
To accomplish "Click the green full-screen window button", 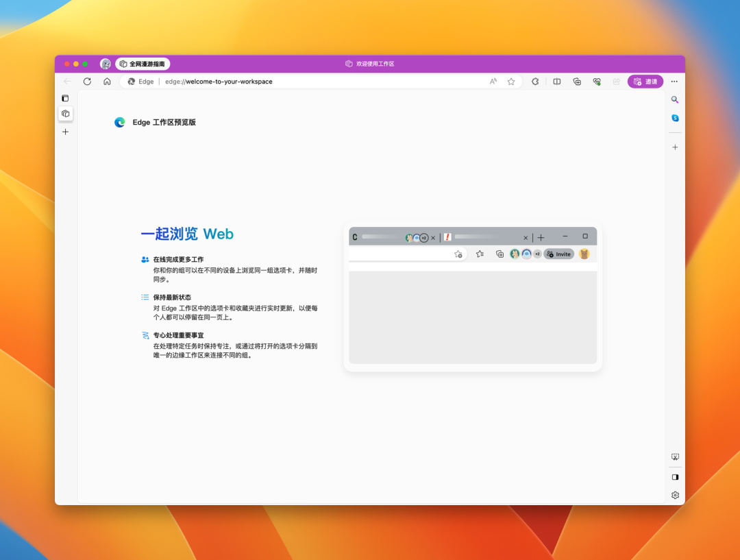I will pyautogui.click(x=85, y=64).
